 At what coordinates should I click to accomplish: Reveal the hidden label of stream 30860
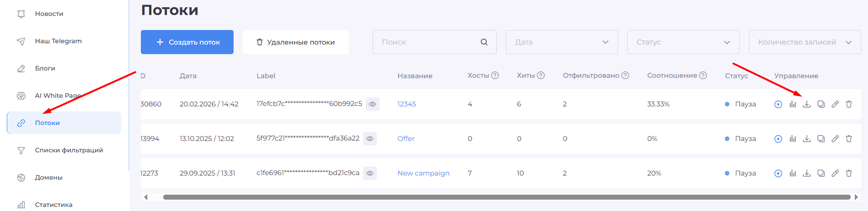point(373,104)
